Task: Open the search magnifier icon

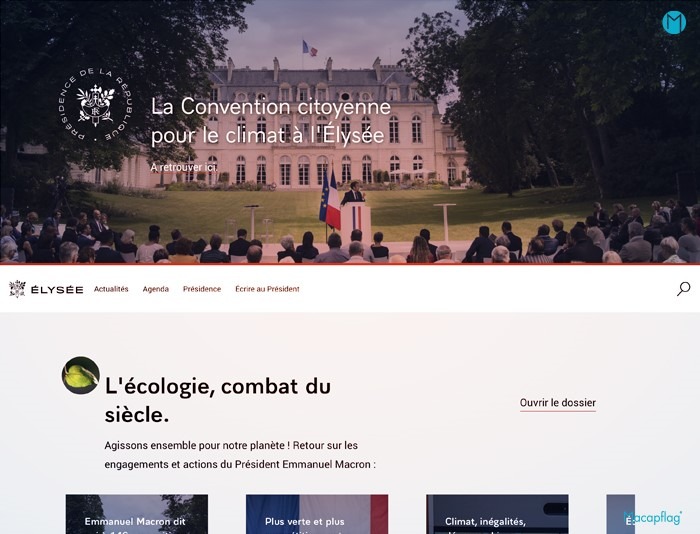Action: coord(683,288)
